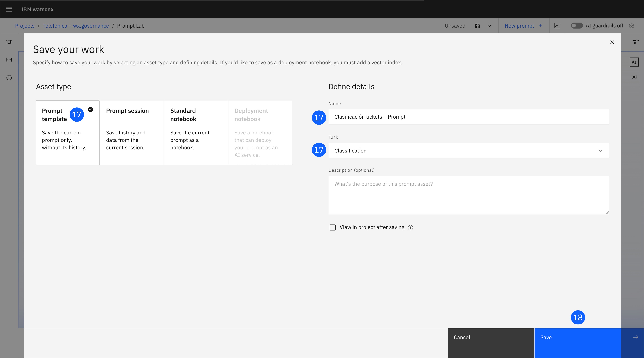Open the history clock icon

coord(9,78)
